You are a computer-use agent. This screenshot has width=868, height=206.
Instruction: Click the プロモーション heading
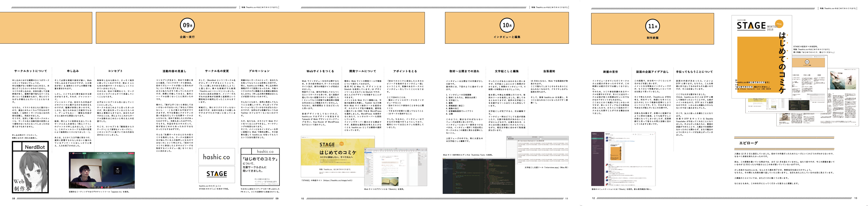tap(259, 71)
